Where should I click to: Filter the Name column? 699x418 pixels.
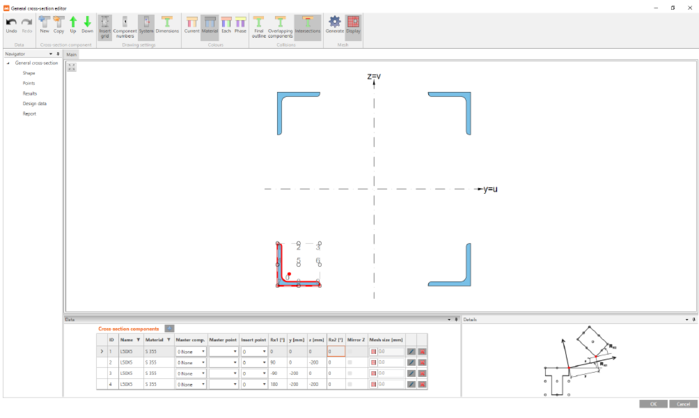[x=138, y=340]
